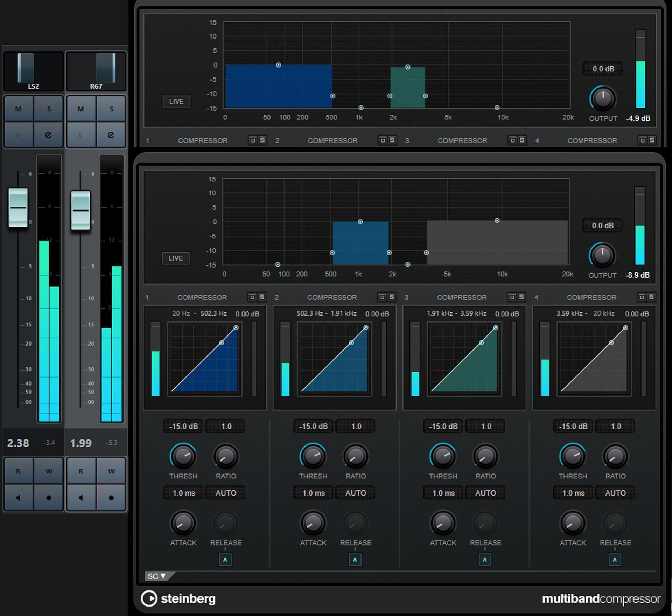Enable Write automation on channel R67
This screenshot has width=672, height=616.
click(x=111, y=471)
